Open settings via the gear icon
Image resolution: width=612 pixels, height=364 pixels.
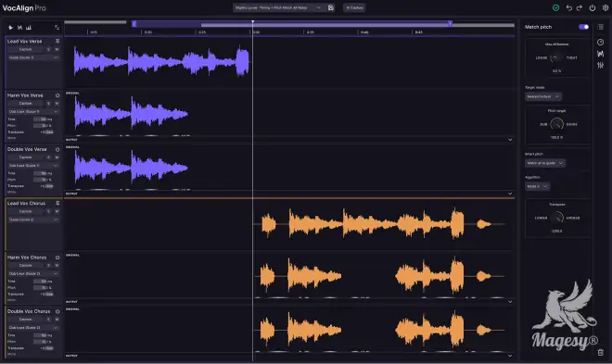pyautogui.click(x=605, y=7)
